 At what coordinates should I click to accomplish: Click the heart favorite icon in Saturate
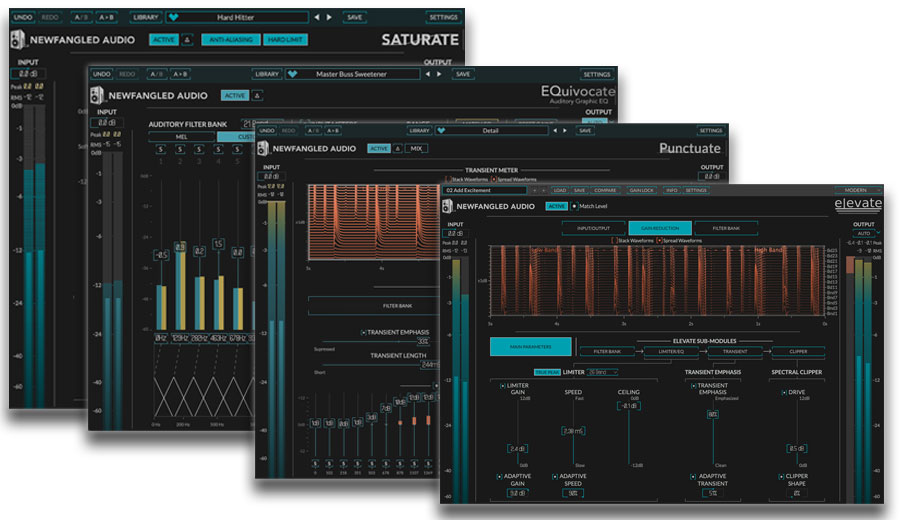point(173,17)
